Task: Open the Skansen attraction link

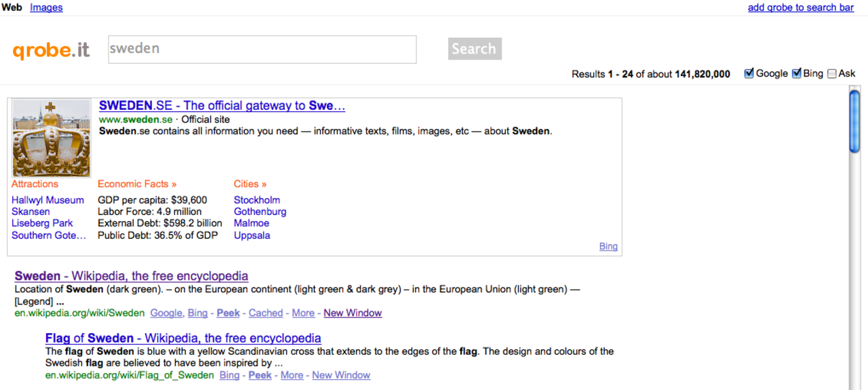Action: [x=31, y=212]
